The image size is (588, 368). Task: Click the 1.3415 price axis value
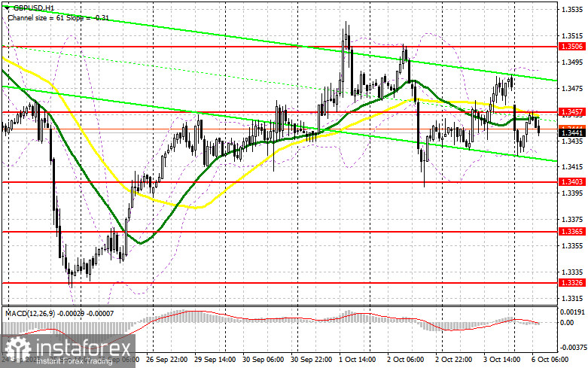point(572,167)
